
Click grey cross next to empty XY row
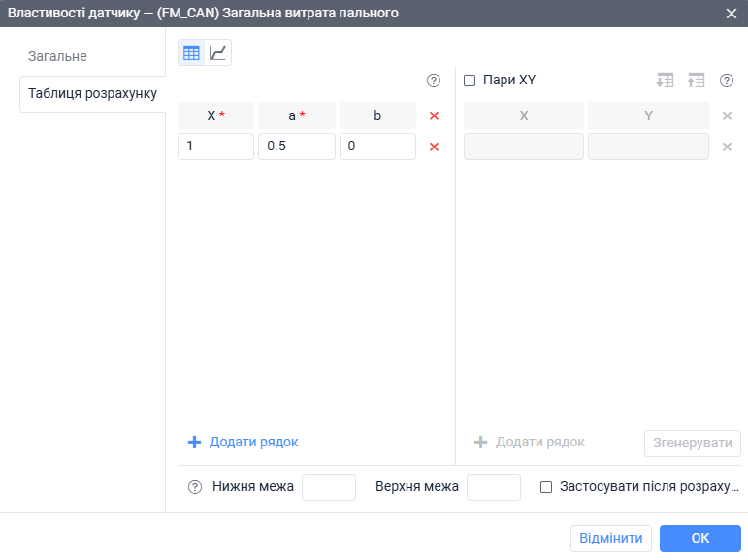727,147
